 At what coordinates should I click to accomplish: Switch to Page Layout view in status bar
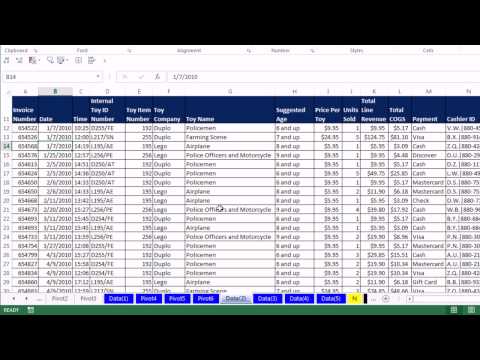(x=471, y=310)
